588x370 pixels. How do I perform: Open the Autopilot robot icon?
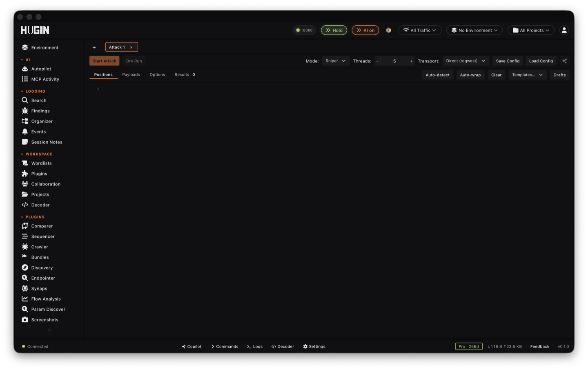pyautogui.click(x=25, y=69)
